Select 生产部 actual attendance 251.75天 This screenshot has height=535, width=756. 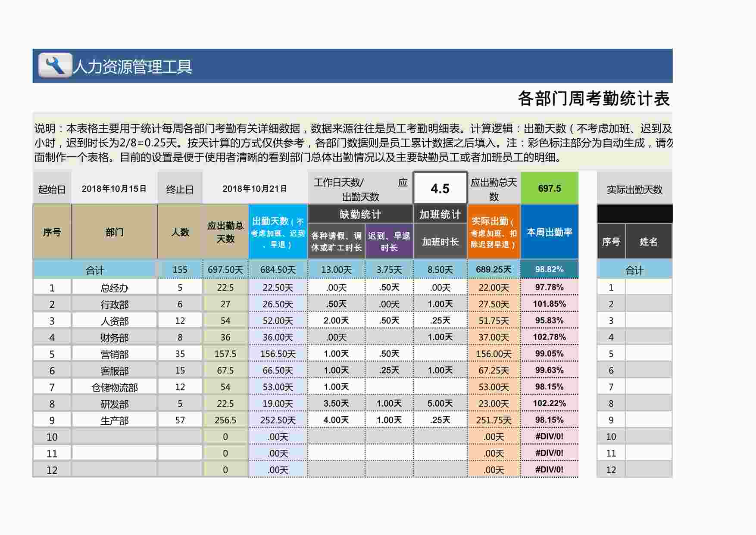point(494,420)
